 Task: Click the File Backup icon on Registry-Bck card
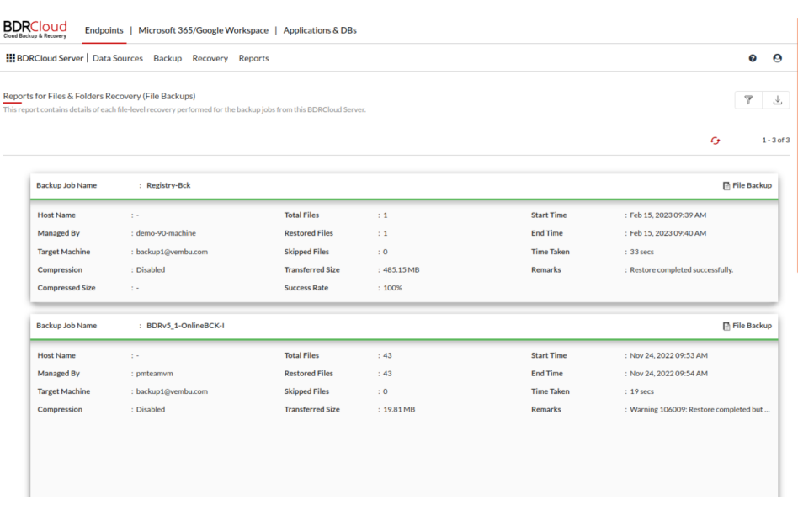pos(726,186)
